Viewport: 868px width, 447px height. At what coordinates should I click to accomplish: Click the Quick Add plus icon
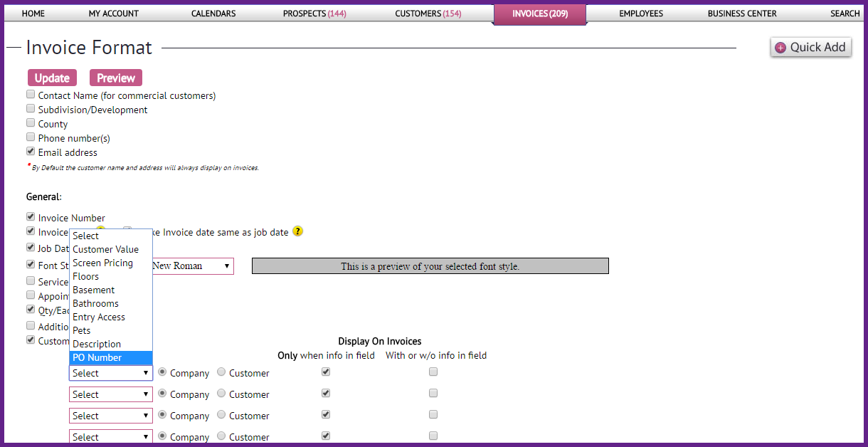tap(780, 48)
